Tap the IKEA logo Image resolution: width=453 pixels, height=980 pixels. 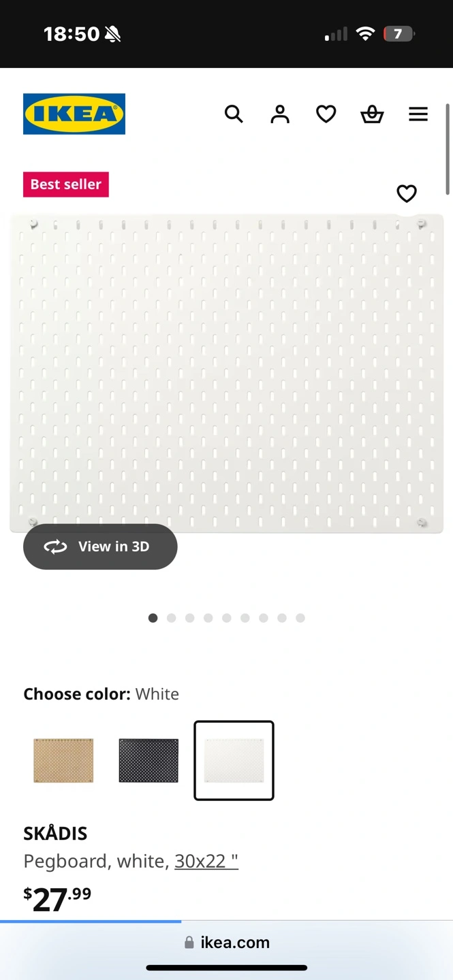click(74, 114)
